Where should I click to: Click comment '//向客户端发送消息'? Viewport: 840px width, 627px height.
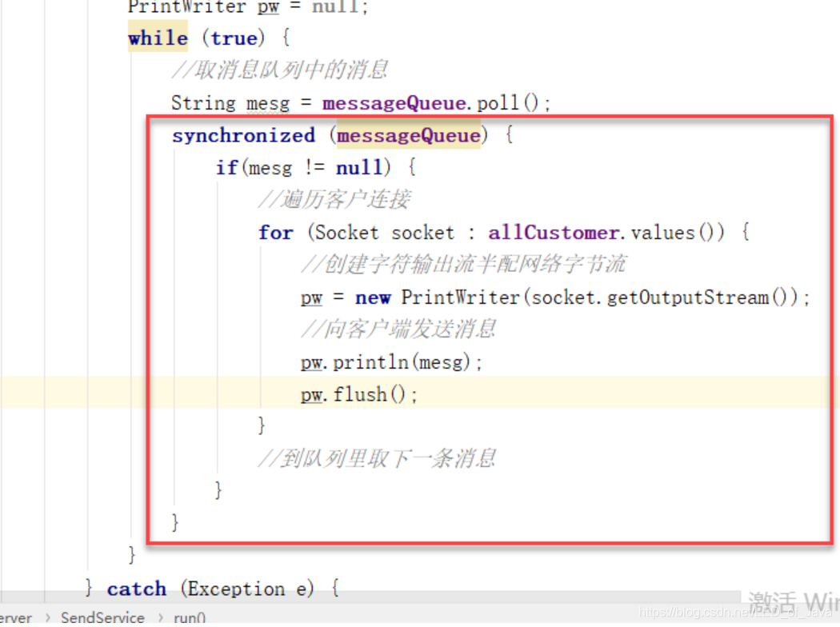coord(398,329)
